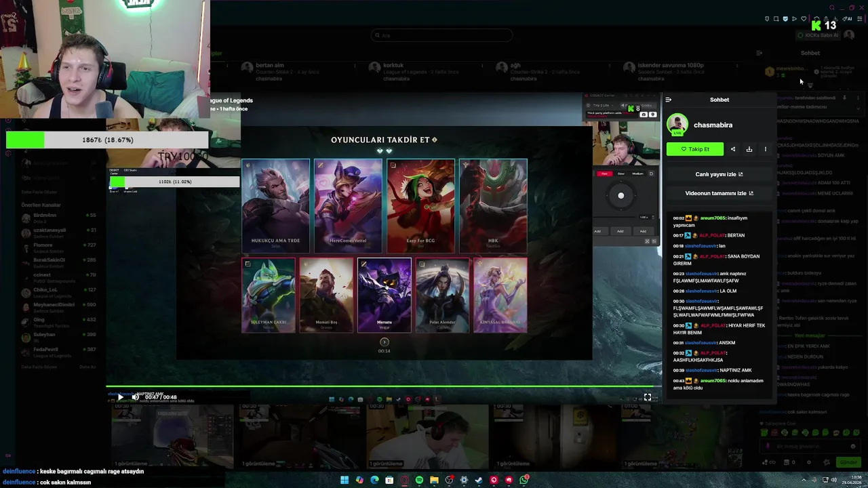Open Settings gear from taskbar
The width and height of the screenshot is (868, 488).
point(464,481)
